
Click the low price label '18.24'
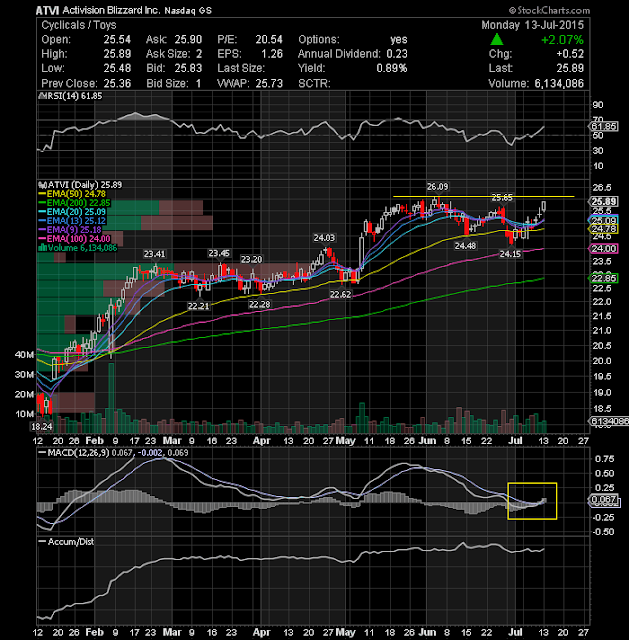pos(42,427)
